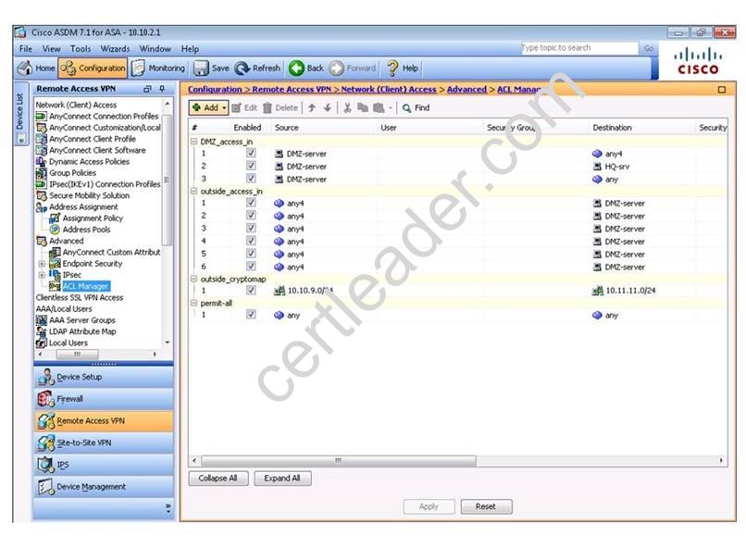Open the Wizards menu
This screenshot has width=746, height=560.
point(115,49)
